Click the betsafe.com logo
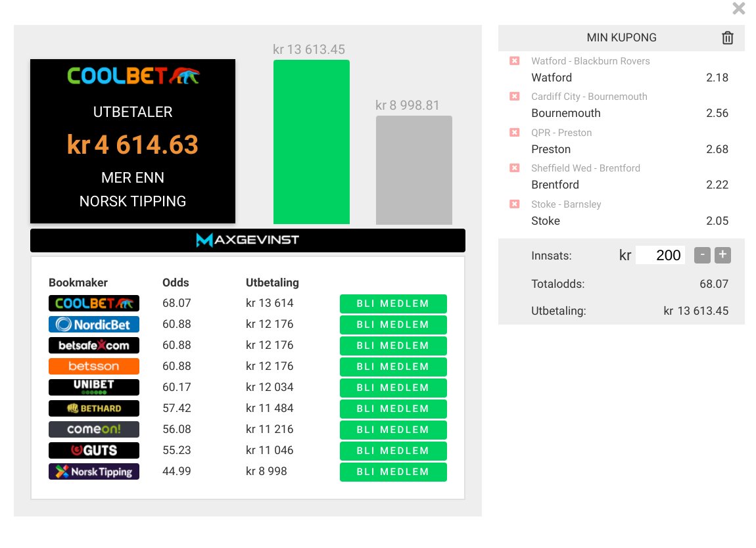 pyautogui.click(x=94, y=345)
